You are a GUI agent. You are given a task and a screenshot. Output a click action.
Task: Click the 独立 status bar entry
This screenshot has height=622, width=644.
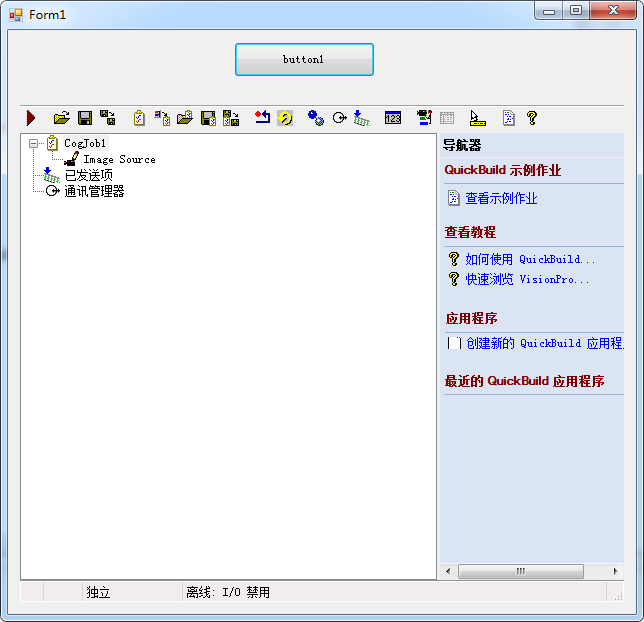point(98,592)
